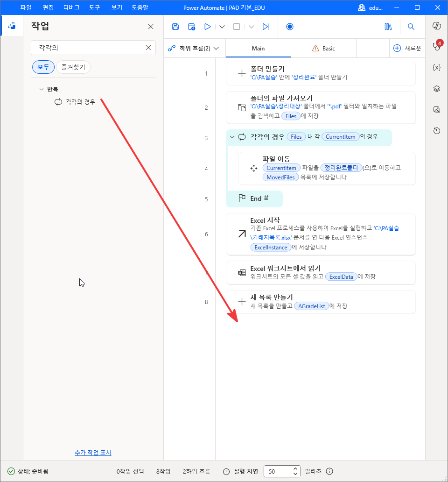Open the 하위 흐름(2) subflows dropdown
This screenshot has width=448, height=482.
pos(194,48)
